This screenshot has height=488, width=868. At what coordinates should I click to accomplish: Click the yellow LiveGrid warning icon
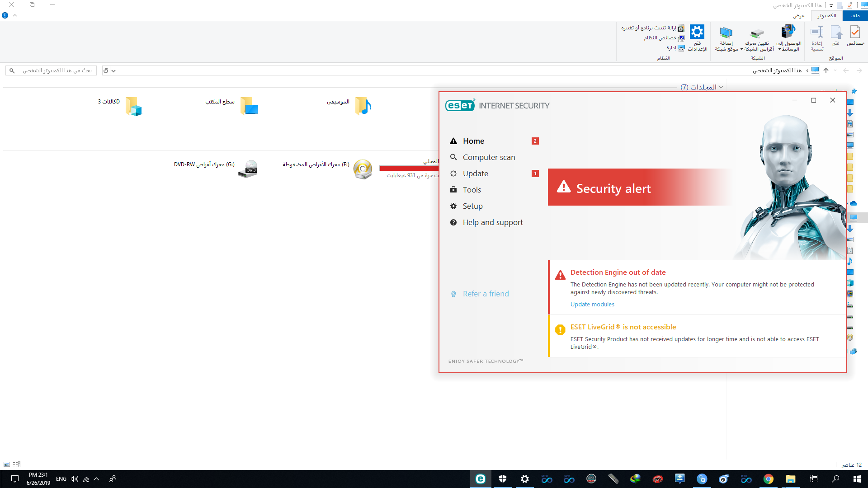tap(560, 329)
